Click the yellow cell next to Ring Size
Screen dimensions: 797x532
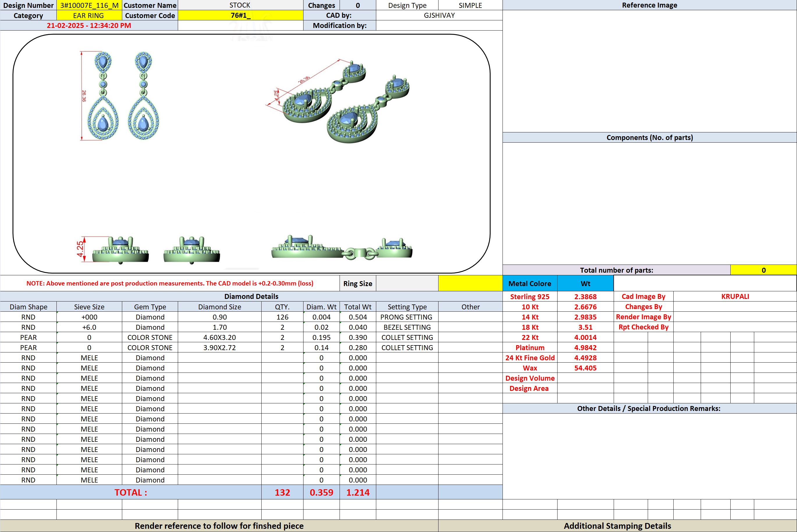tap(471, 283)
